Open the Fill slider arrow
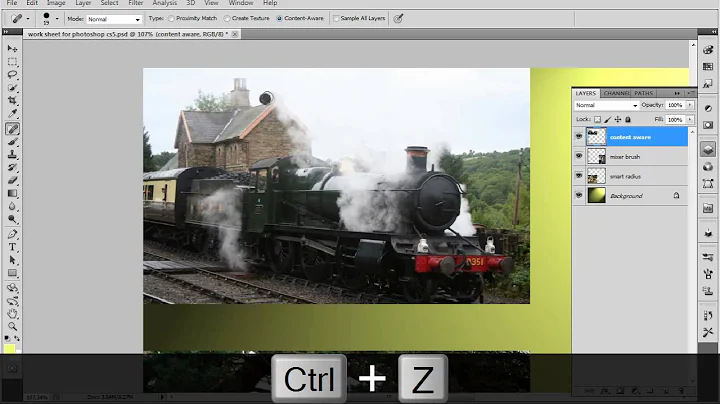720x404 pixels. (x=690, y=119)
